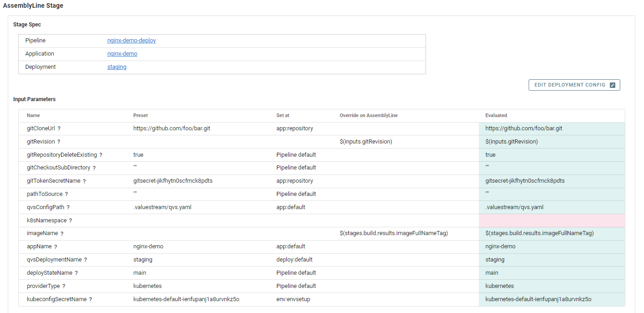Show help for qvsConfigPath parameter
The image size is (644, 313).
click(x=68, y=208)
